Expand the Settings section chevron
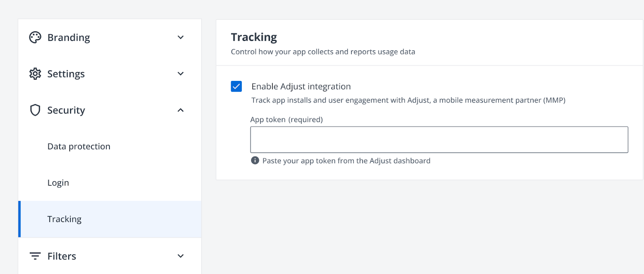The height and width of the screenshot is (274, 644). pyautogui.click(x=181, y=74)
